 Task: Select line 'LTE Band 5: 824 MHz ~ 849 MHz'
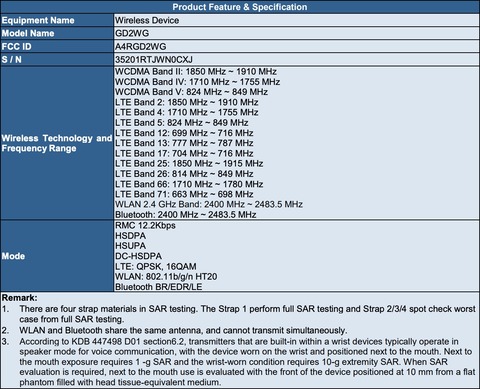point(182,123)
